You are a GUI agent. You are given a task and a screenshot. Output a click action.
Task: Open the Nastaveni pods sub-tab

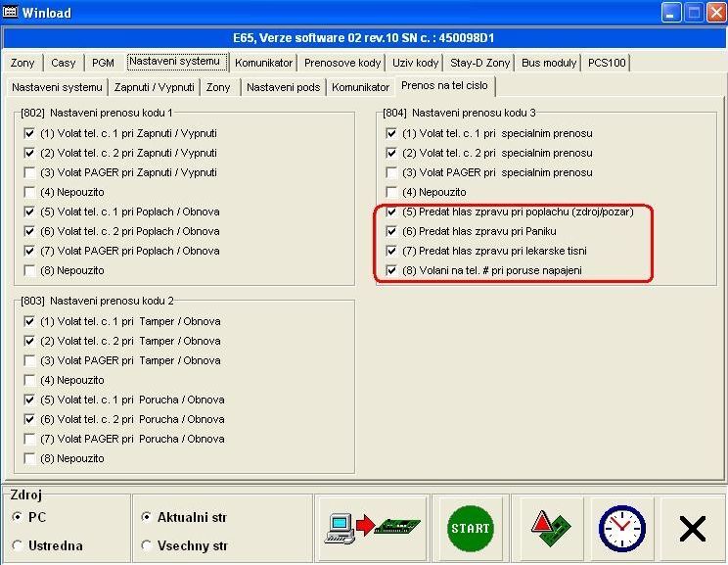click(x=283, y=87)
